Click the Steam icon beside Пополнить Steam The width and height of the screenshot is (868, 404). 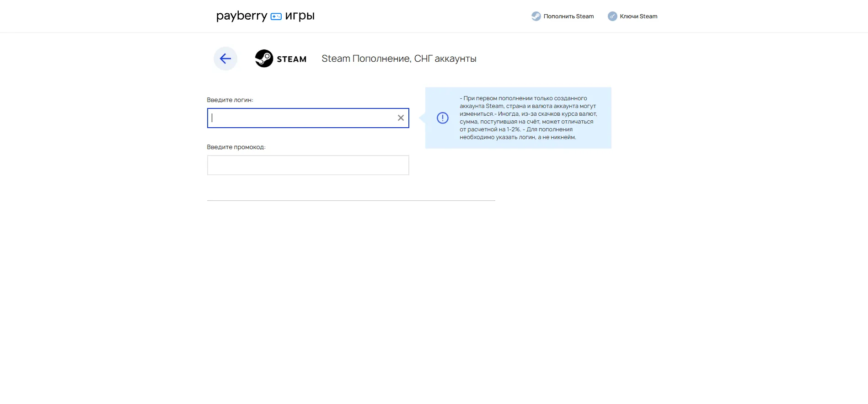point(536,16)
